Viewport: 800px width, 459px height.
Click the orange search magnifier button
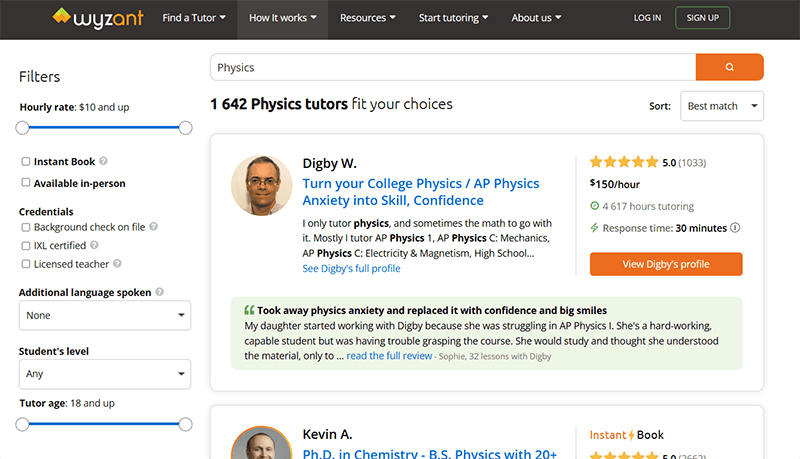tap(729, 67)
